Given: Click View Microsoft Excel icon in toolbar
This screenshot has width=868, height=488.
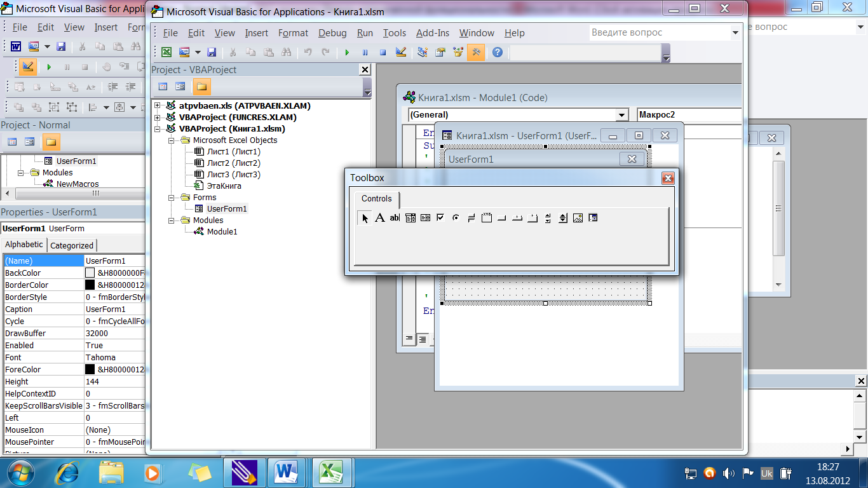Looking at the screenshot, I should point(166,52).
